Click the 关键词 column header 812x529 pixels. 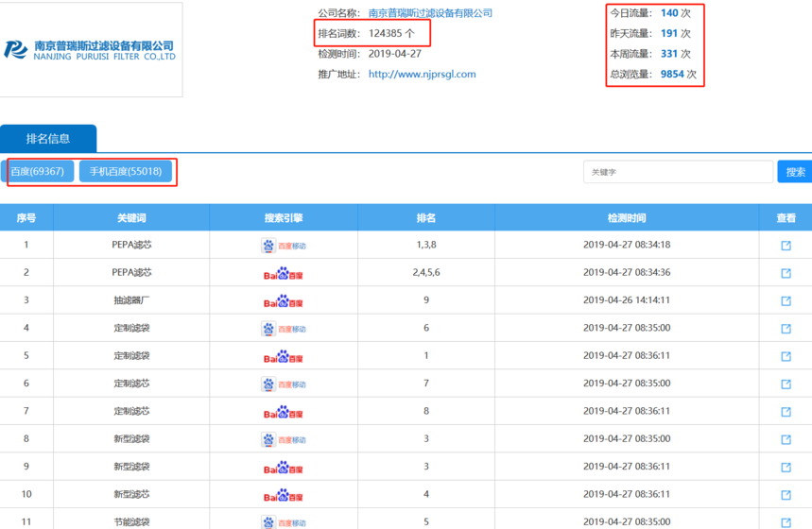click(131, 218)
